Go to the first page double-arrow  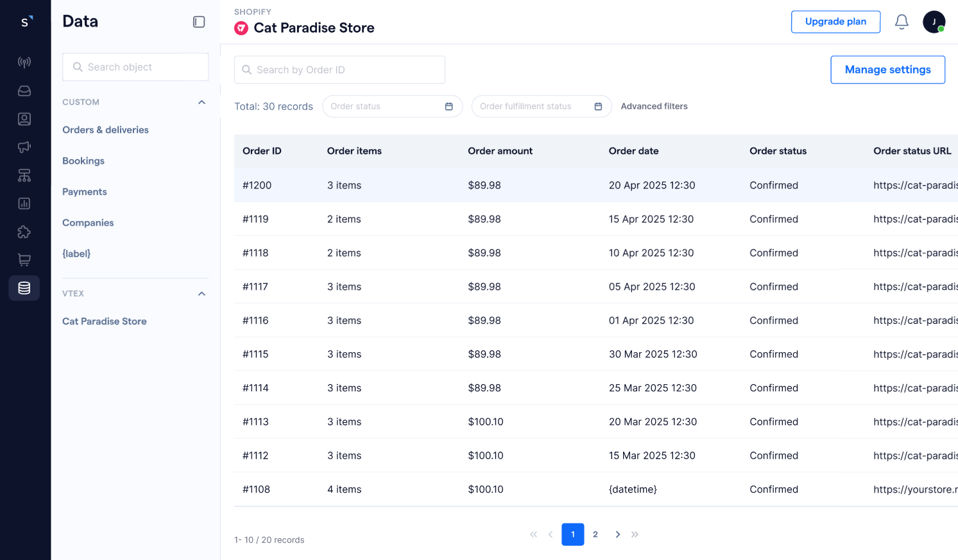[x=533, y=534]
